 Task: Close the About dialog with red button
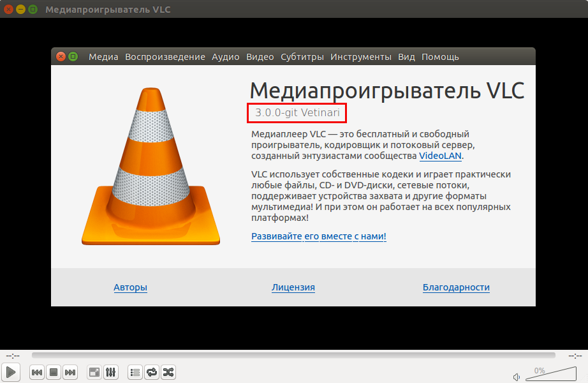tap(61, 57)
